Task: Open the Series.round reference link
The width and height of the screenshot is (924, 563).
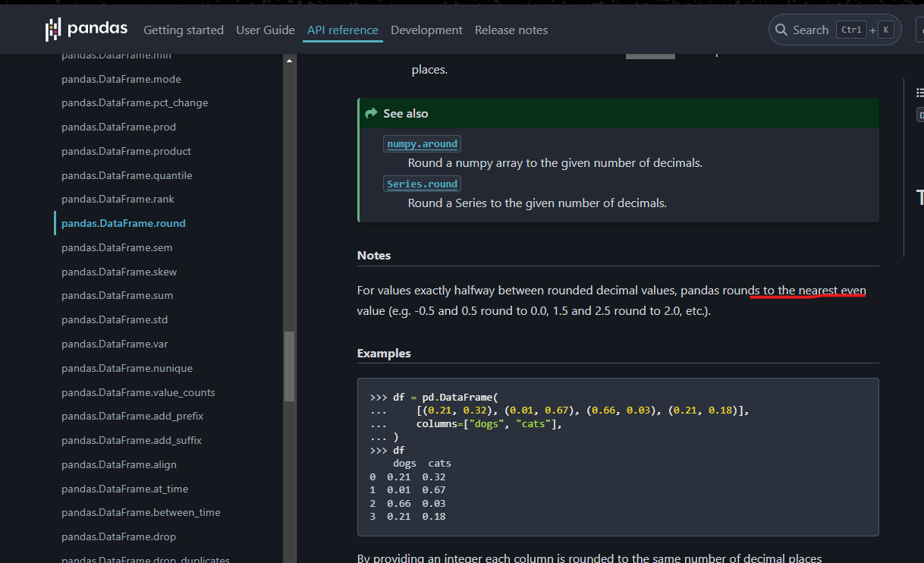Action: [x=422, y=184]
